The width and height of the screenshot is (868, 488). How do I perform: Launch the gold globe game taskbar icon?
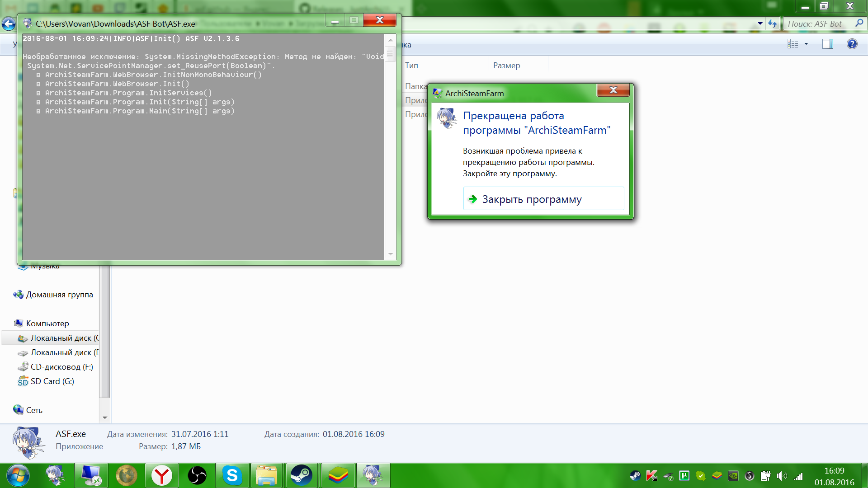coord(126,475)
